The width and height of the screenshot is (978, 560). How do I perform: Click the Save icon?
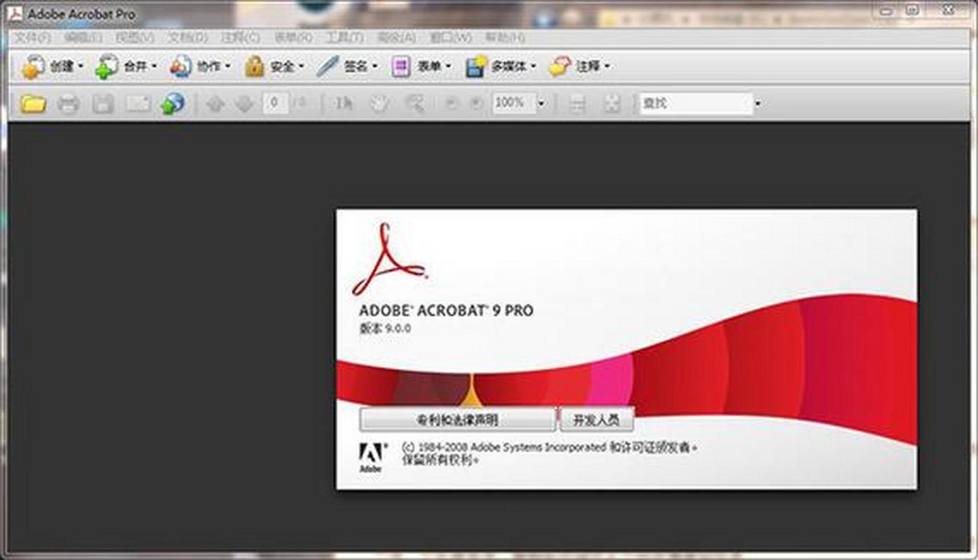[x=103, y=103]
